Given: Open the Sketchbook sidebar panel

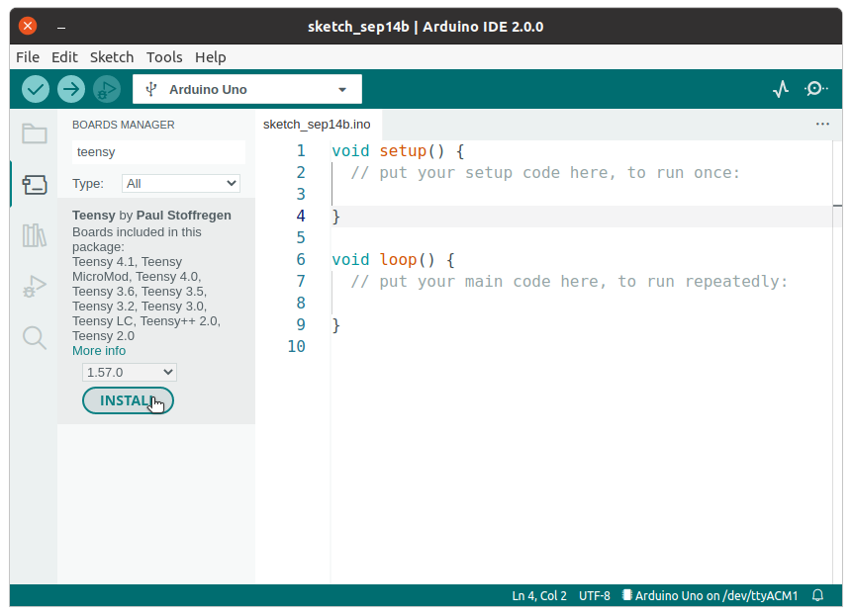Looking at the screenshot, I should [34, 133].
